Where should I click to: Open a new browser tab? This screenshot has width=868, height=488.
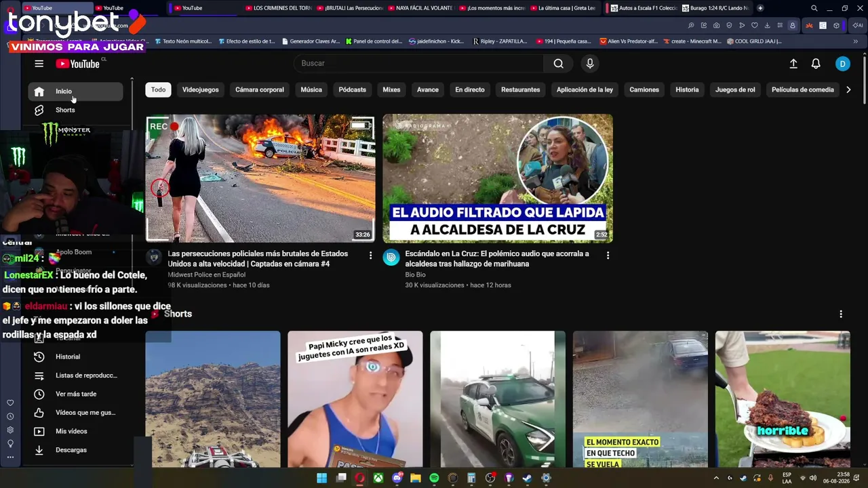pos(760,8)
